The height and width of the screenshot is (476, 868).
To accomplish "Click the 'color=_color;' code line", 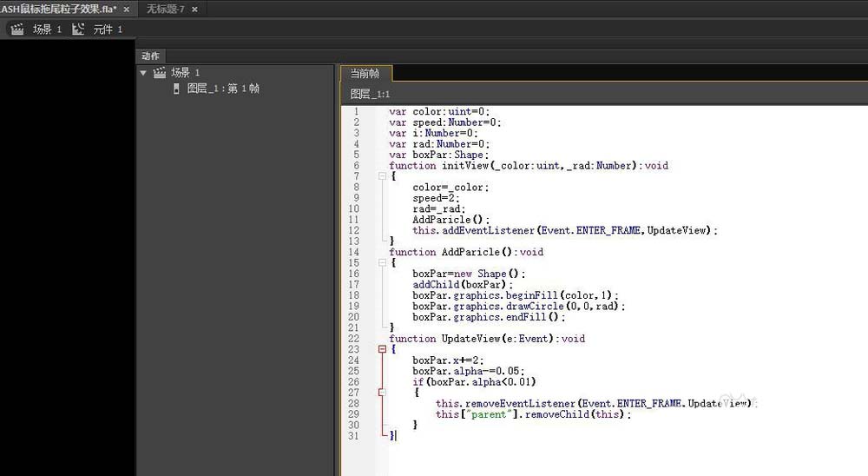I will (450, 188).
